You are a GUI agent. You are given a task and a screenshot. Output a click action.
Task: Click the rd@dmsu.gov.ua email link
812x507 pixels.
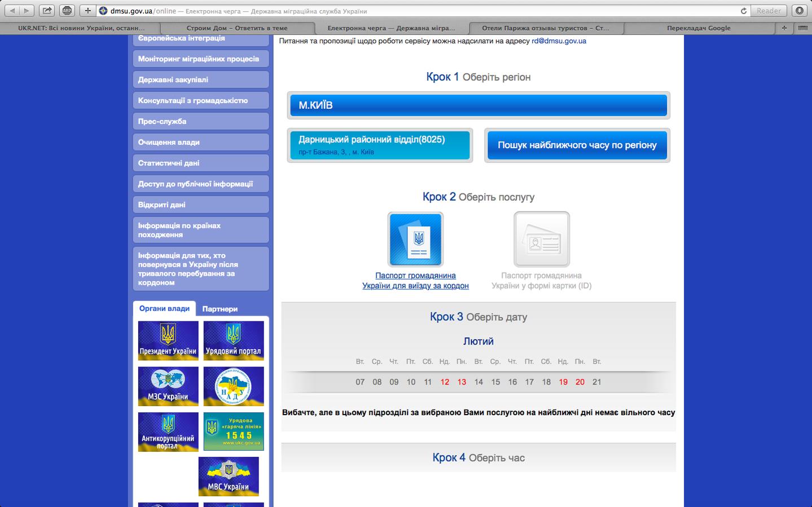pyautogui.click(x=559, y=41)
